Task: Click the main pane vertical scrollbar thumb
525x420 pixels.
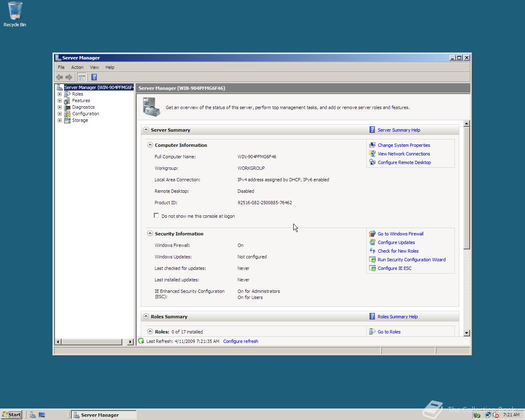Action: (466, 188)
